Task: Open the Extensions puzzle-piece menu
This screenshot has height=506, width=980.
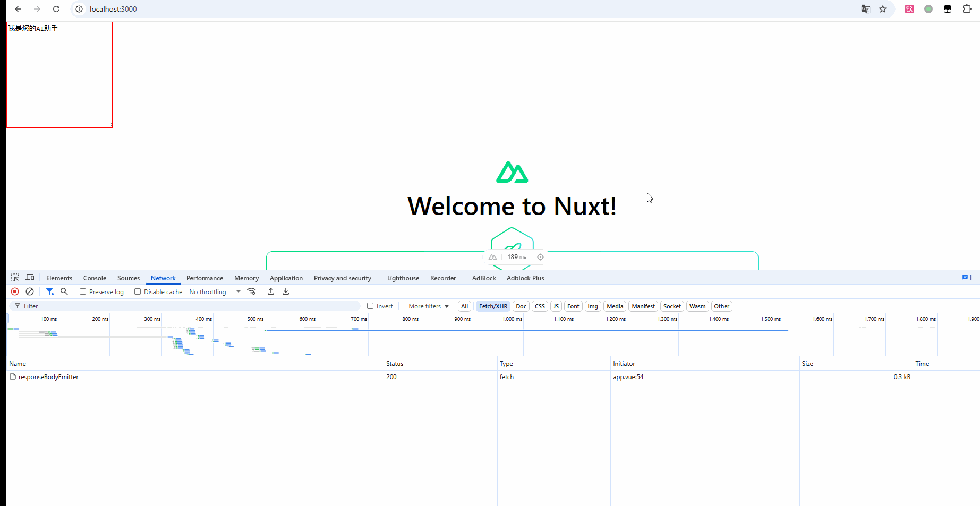Action: click(967, 9)
